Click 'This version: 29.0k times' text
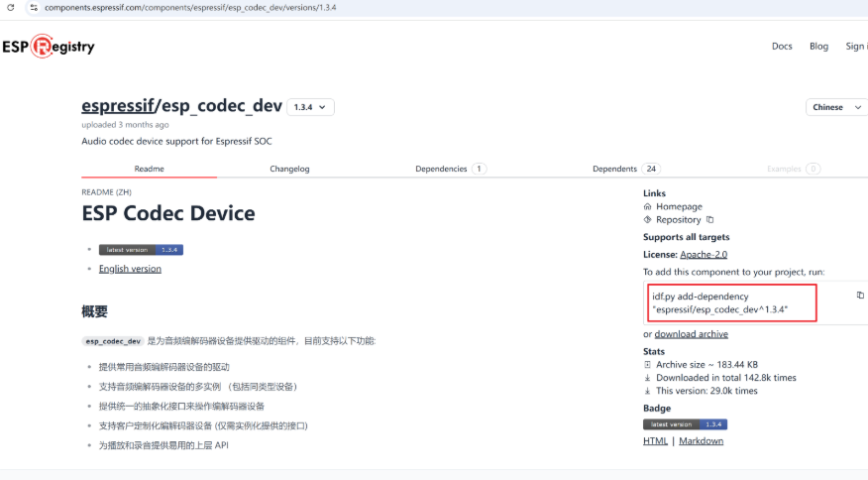Image resolution: width=868 pixels, height=480 pixels. pyautogui.click(x=706, y=392)
